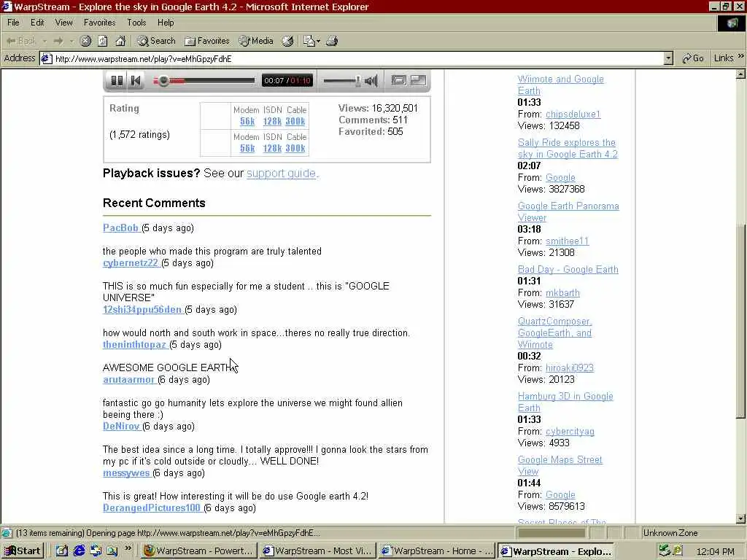Open Hamburg 3D in Google Earth video

click(565, 402)
